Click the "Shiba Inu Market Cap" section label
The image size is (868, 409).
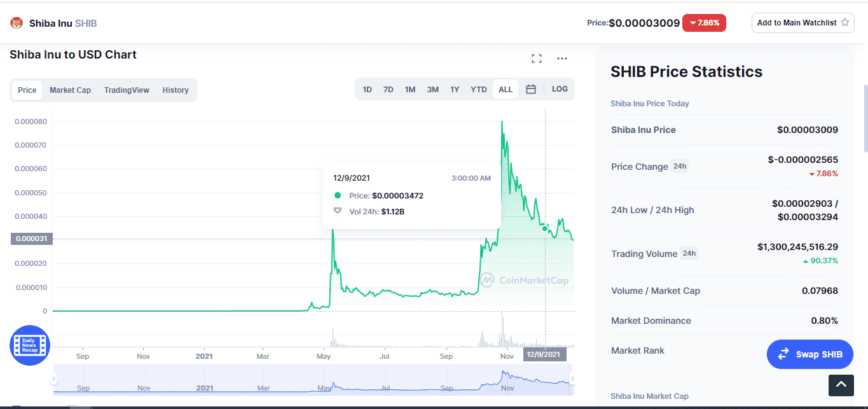(649, 396)
